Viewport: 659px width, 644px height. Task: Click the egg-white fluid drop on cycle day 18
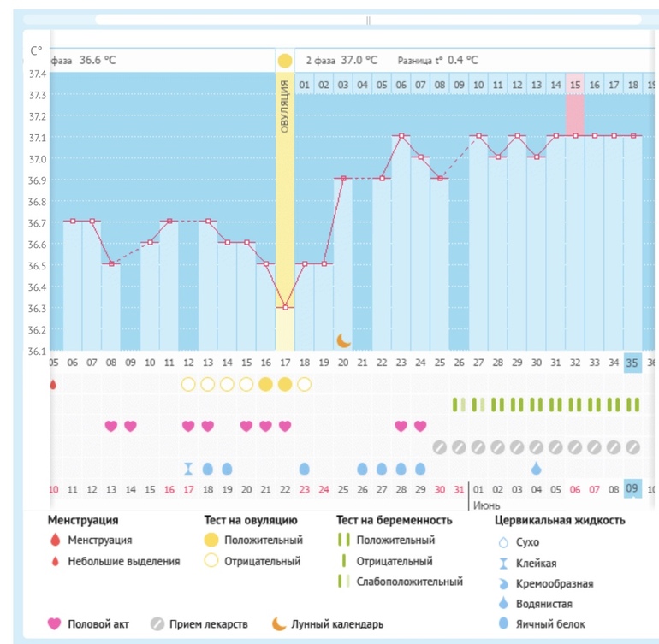(304, 468)
